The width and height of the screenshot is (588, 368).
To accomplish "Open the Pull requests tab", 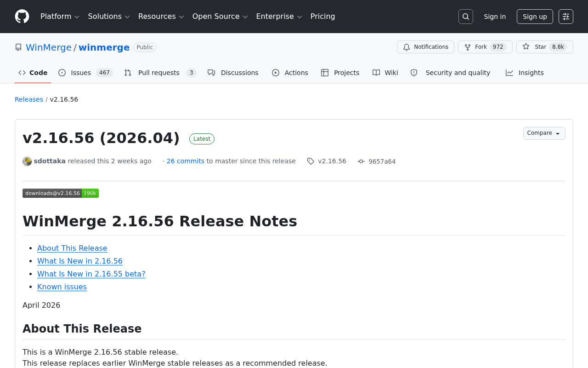I will click(160, 73).
